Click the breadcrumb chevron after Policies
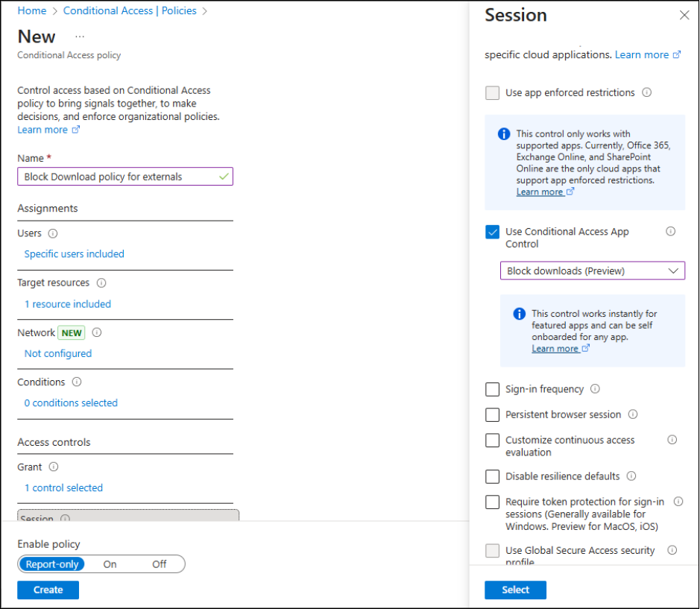This screenshot has height=609, width=700. [x=205, y=11]
